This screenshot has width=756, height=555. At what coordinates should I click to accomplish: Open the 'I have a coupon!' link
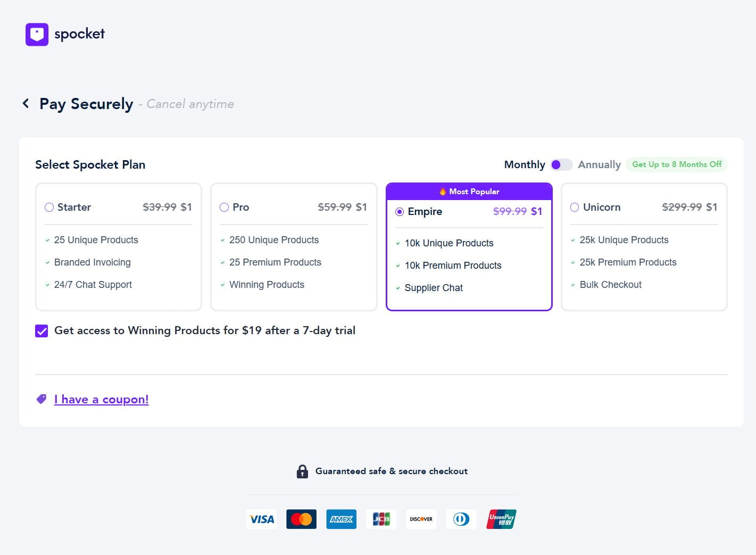102,399
